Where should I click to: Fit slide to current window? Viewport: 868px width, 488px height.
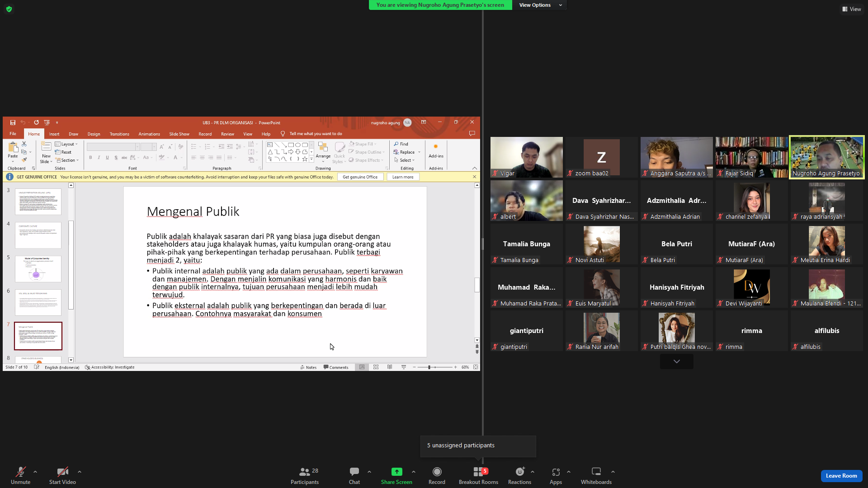(476, 367)
